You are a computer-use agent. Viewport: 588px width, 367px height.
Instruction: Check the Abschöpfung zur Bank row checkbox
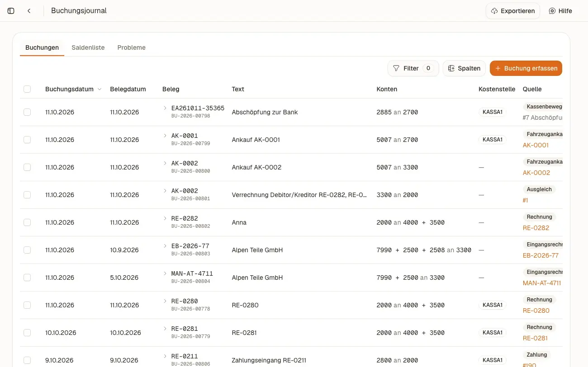click(x=27, y=112)
